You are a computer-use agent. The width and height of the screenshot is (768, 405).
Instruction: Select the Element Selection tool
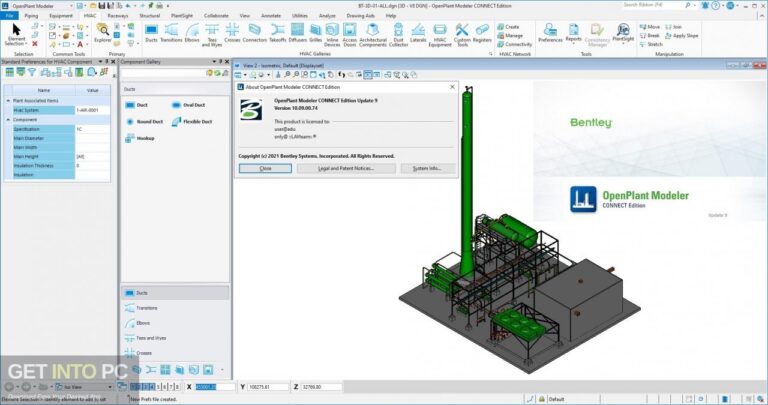[x=16, y=34]
